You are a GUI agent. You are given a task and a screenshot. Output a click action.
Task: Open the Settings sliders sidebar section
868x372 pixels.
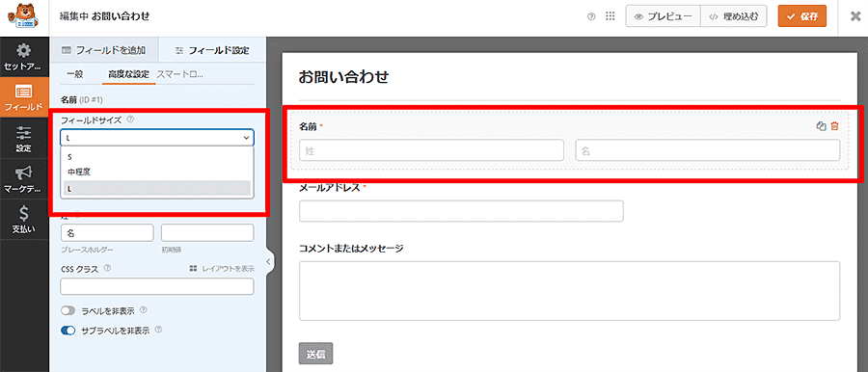click(x=24, y=139)
